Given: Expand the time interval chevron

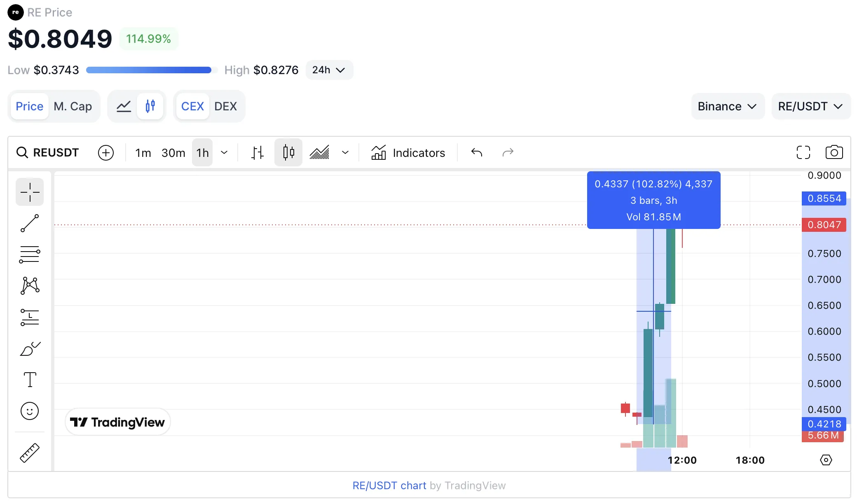Looking at the screenshot, I should tap(224, 153).
